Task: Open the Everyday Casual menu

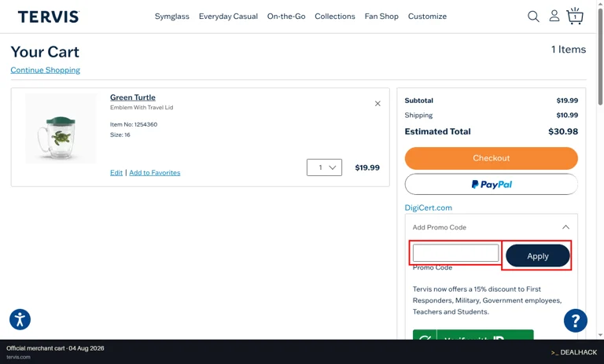Action: click(228, 17)
